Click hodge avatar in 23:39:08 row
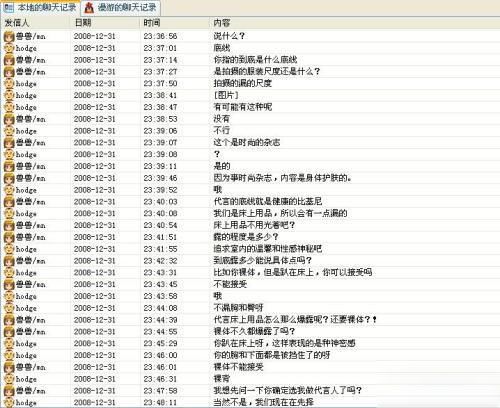The height and width of the screenshot is (408, 500). point(9,155)
